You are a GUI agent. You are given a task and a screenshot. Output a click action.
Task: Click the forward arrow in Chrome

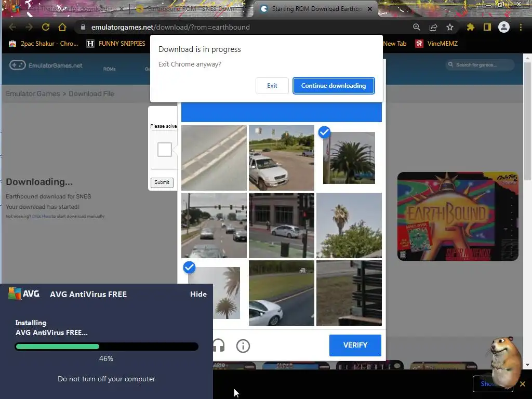click(x=29, y=27)
